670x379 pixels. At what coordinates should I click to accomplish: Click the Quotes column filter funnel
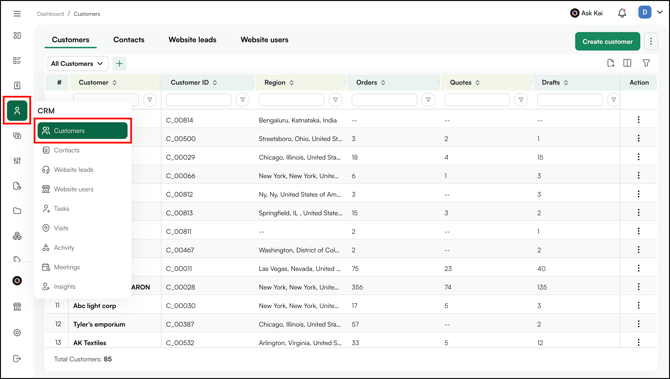(521, 100)
